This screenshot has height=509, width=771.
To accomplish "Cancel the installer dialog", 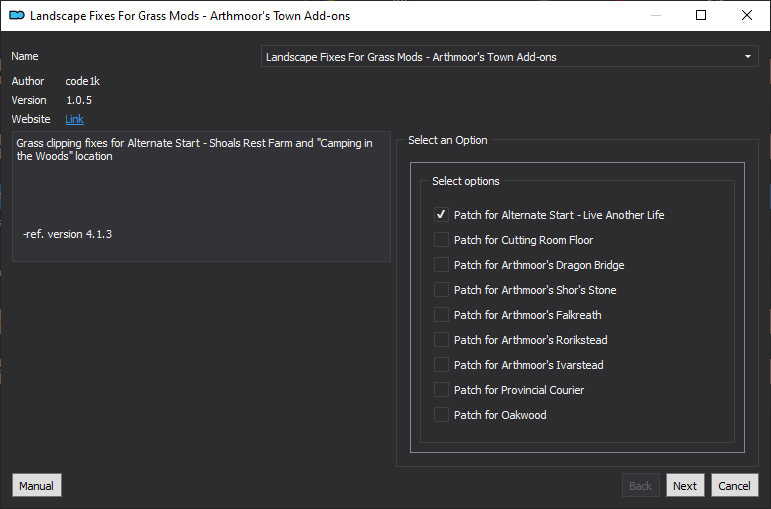I will coord(735,486).
